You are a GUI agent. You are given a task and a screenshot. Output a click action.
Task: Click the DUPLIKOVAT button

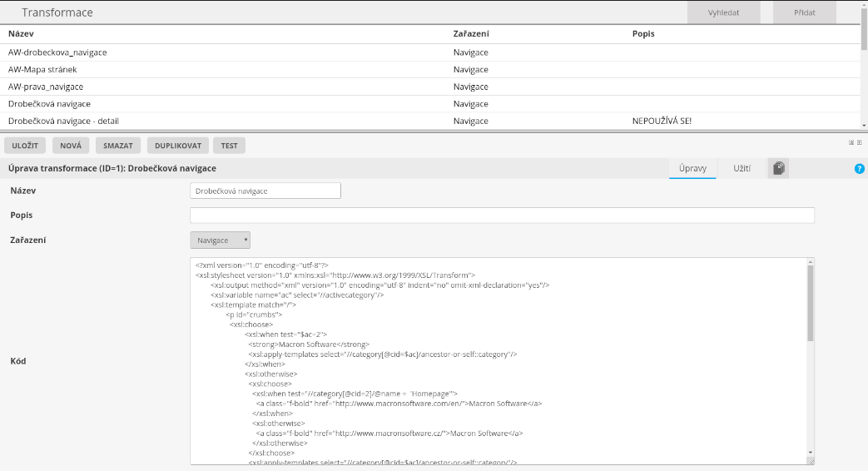click(178, 146)
